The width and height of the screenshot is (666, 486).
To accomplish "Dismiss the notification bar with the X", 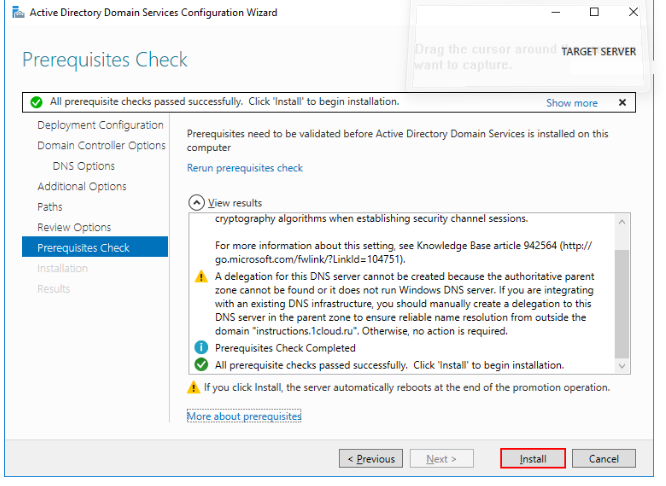I will (622, 102).
